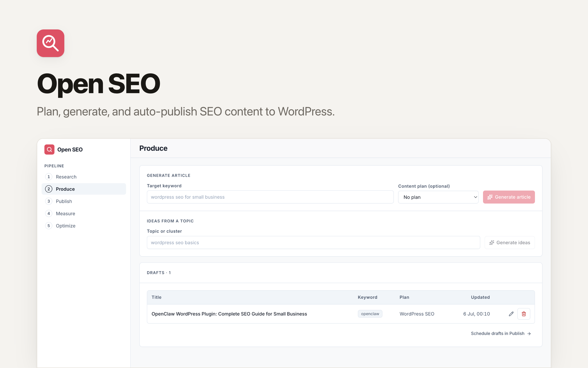This screenshot has height=368, width=588.
Task: Click the step 4 circle beside Measure
Action: point(49,213)
